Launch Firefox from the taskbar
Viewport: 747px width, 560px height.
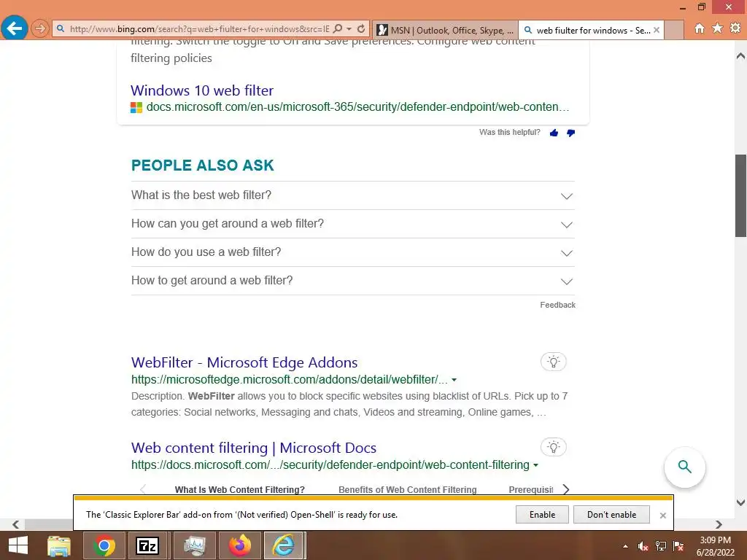239,545
